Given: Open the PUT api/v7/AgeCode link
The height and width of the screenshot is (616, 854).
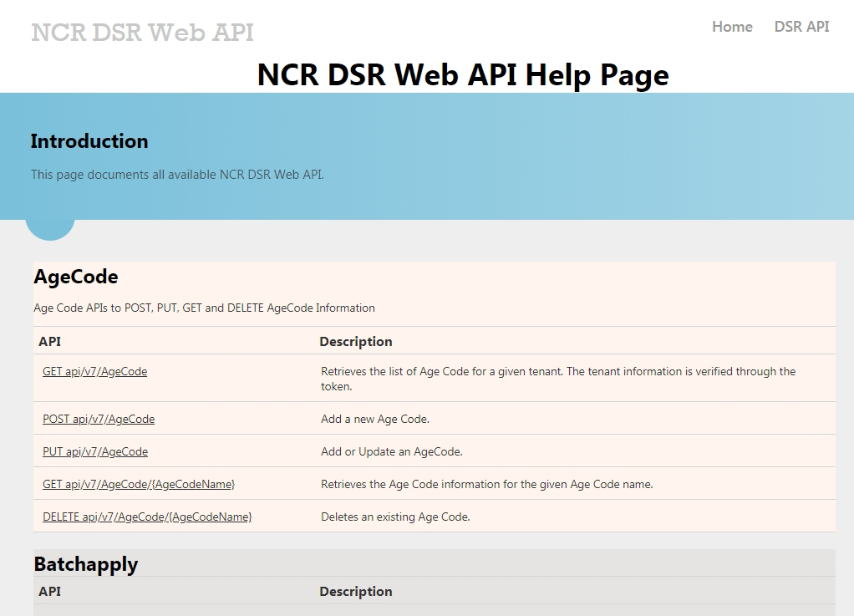Looking at the screenshot, I should [x=95, y=451].
